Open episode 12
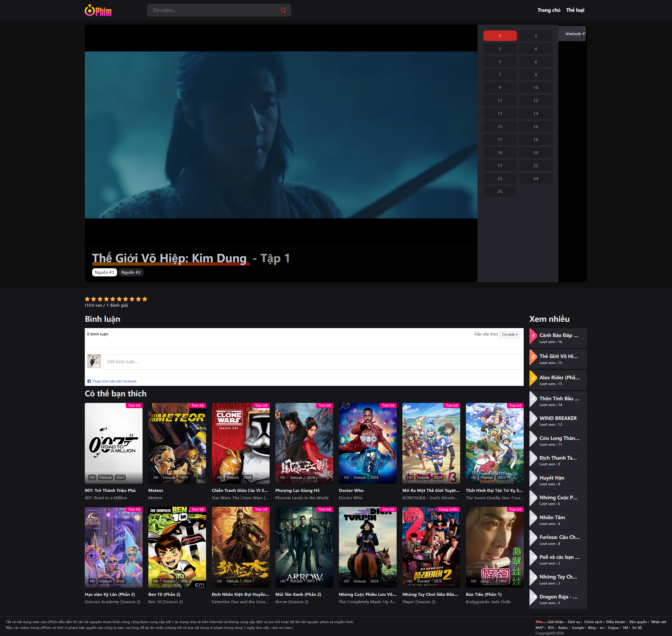Screen dimensions: 672x636 pos(535,101)
